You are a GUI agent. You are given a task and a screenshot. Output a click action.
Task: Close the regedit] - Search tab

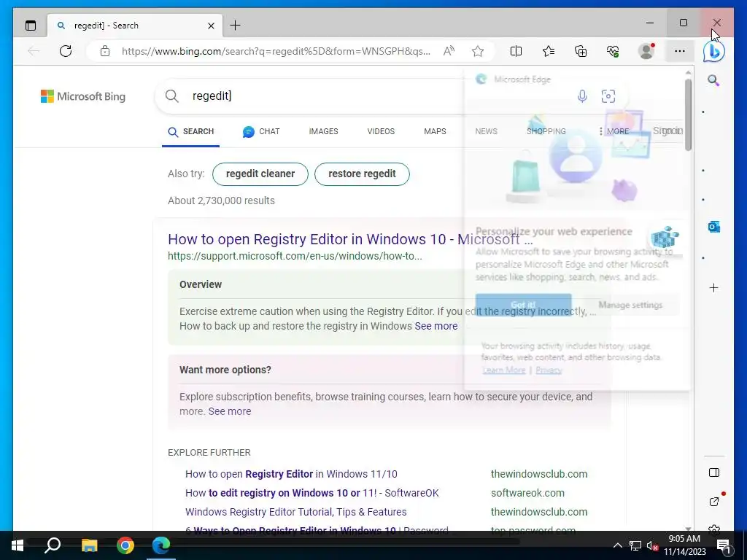click(211, 26)
